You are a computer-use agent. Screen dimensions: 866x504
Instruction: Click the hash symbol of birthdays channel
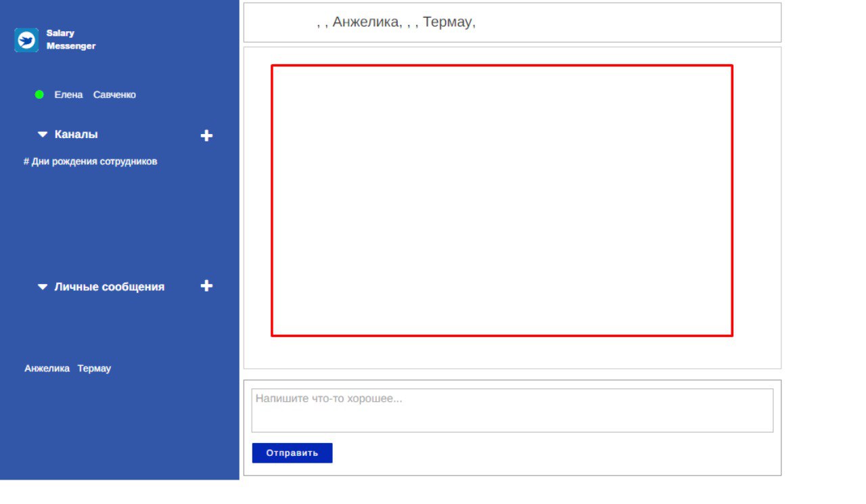[26, 162]
